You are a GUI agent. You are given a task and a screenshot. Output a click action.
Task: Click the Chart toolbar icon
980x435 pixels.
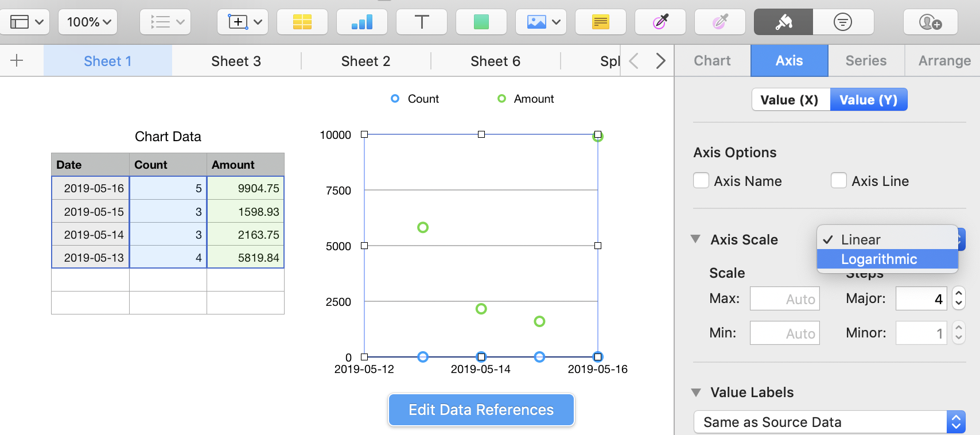tap(361, 22)
